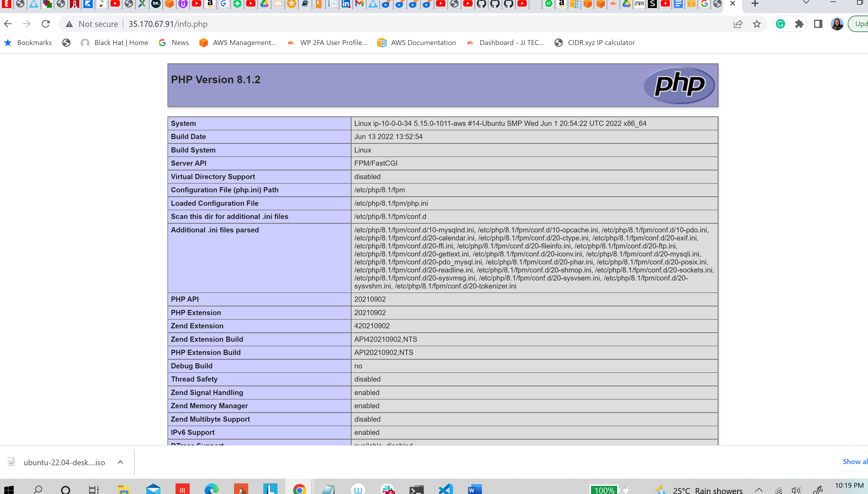Expand ubuntu-22.04 download options chevron

tap(120, 462)
